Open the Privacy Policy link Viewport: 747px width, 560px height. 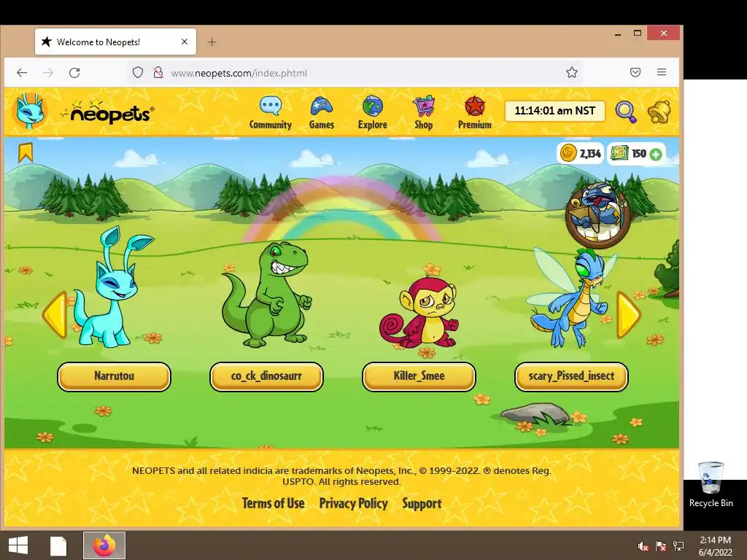coord(354,503)
